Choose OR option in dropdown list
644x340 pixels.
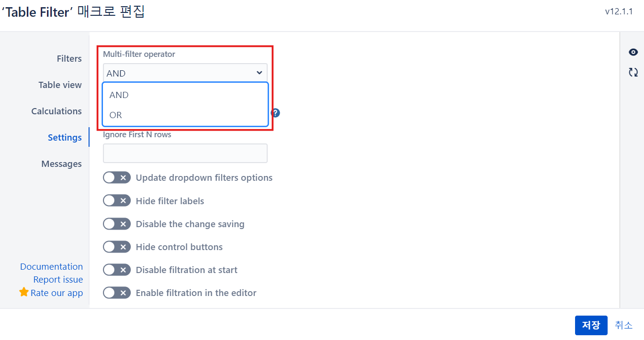click(185, 115)
